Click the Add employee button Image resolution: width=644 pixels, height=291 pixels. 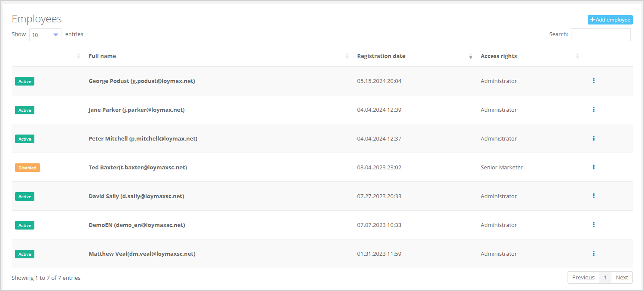click(610, 20)
